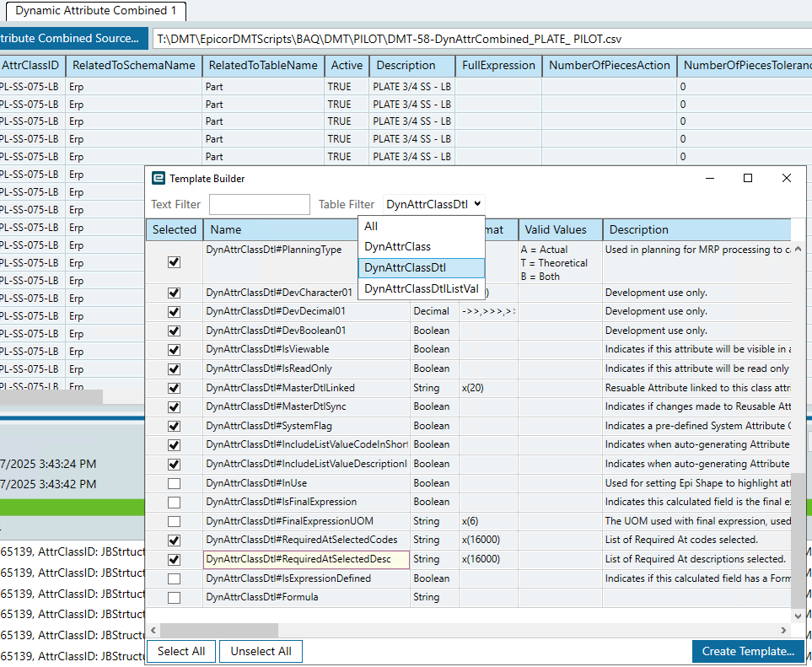
Task: Maximize the Template Builder window
Action: 748,178
